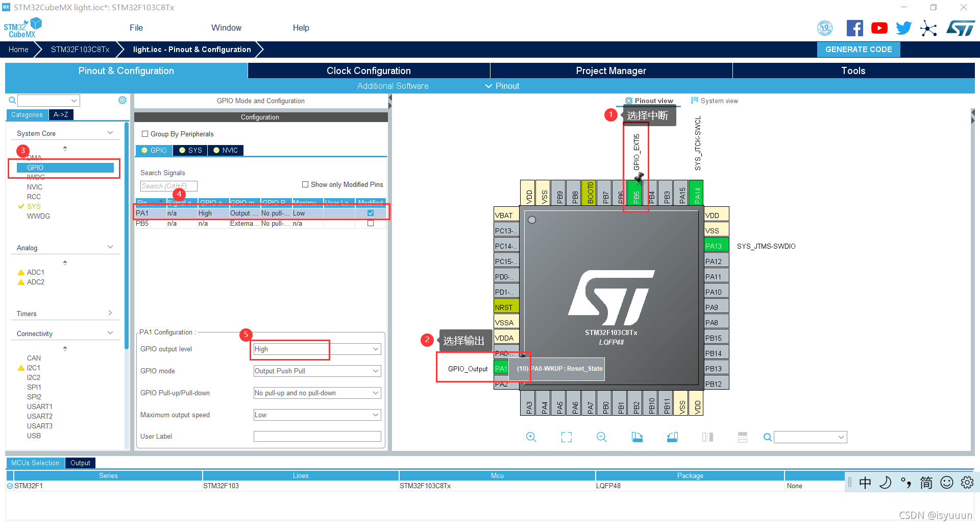This screenshot has width=980, height=526.
Task: Go to Home breadcrumb
Action: click(x=18, y=50)
